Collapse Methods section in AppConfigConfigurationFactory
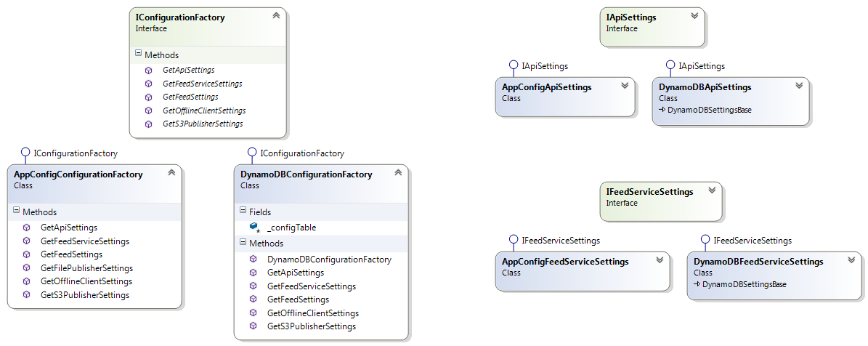The height and width of the screenshot is (346, 868). pos(17,212)
